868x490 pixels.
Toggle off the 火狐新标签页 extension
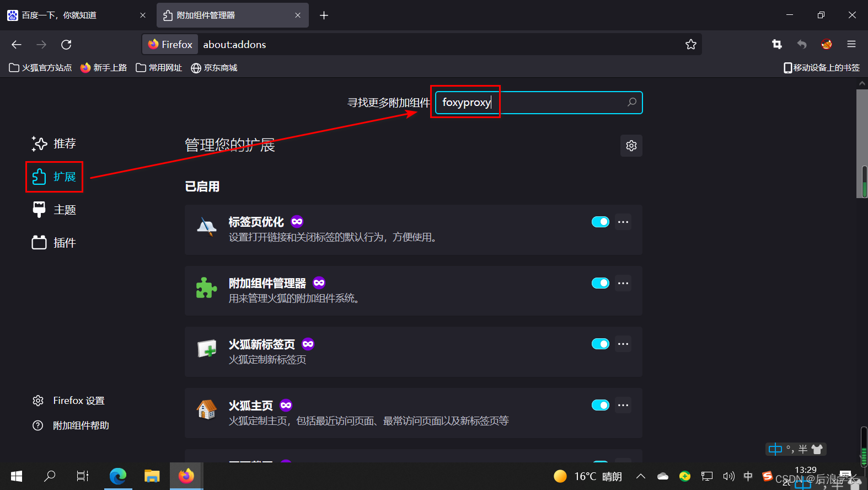[x=601, y=344]
